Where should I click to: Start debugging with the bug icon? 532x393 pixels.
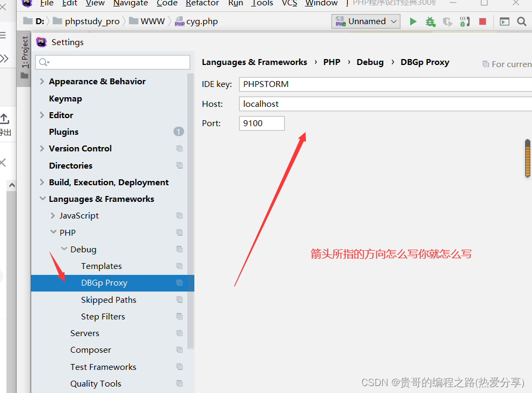point(430,21)
